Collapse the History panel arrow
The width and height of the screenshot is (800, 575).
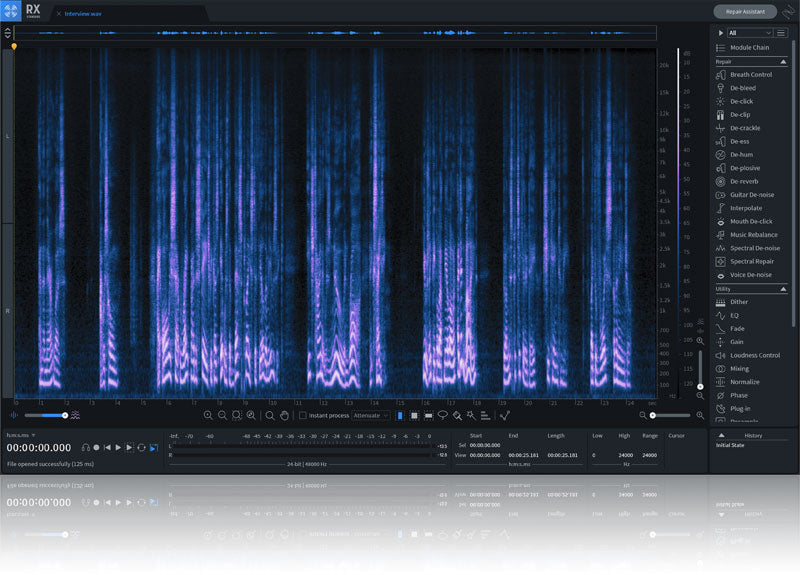[x=721, y=435]
